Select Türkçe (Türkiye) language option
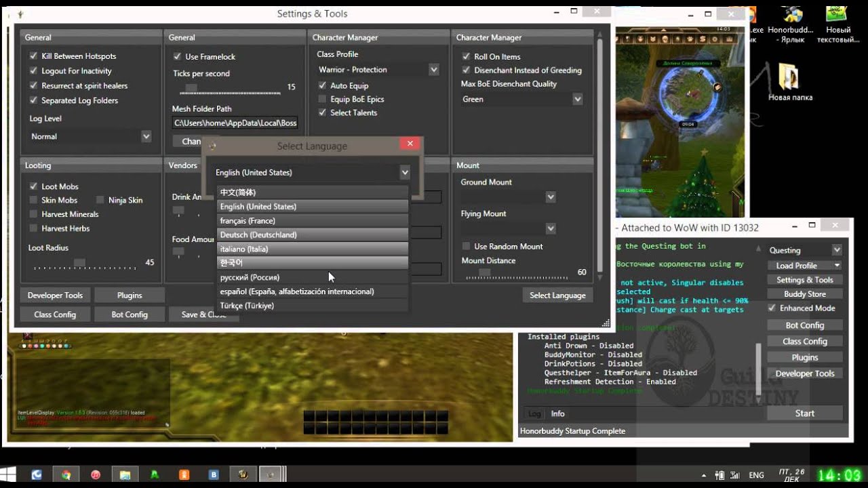 click(313, 306)
